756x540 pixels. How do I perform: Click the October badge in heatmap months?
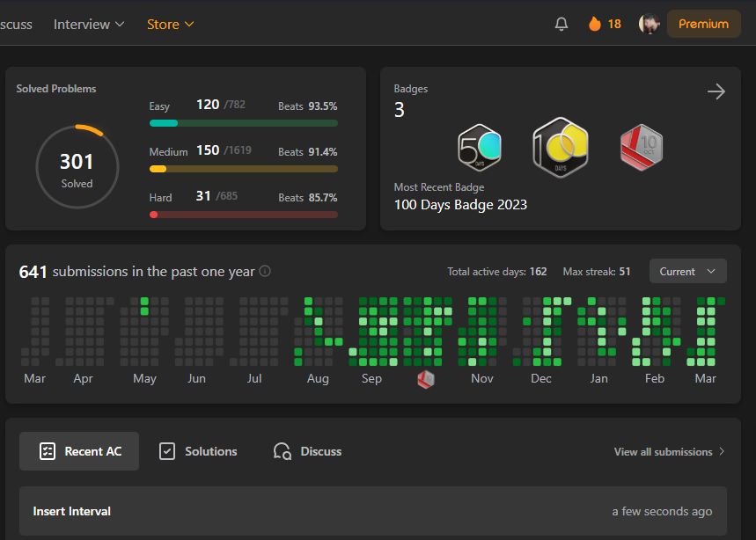[x=426, y=379]
